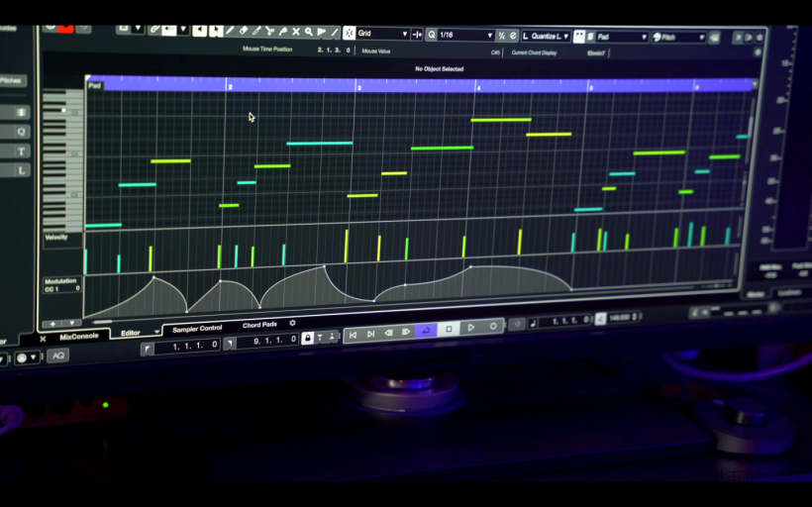Open the Velocity lane selector
Screen dimensions: 812x507
coord(62,239)
